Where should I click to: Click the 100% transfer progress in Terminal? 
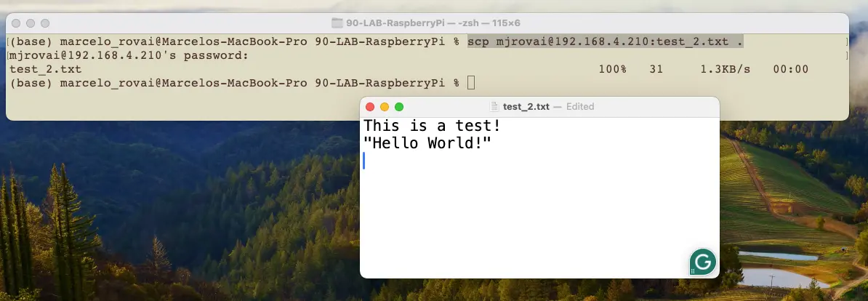(x=612, y=69)
